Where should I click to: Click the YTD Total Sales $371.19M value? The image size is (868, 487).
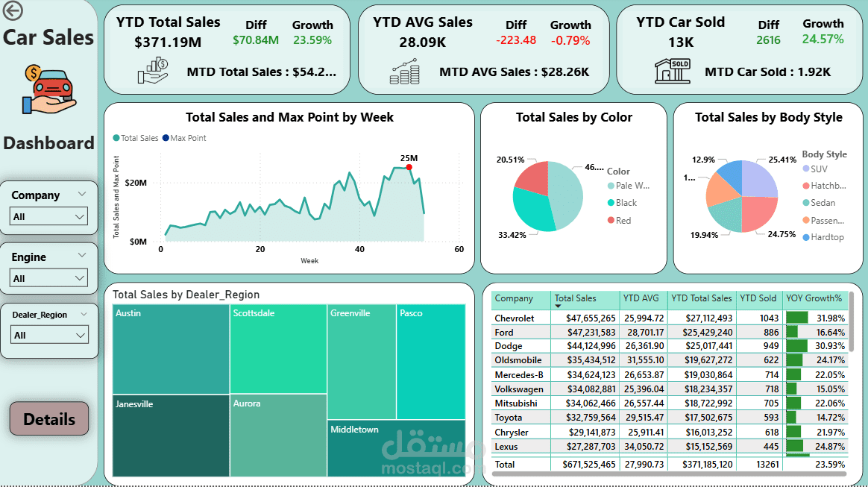tap(168, 42)
